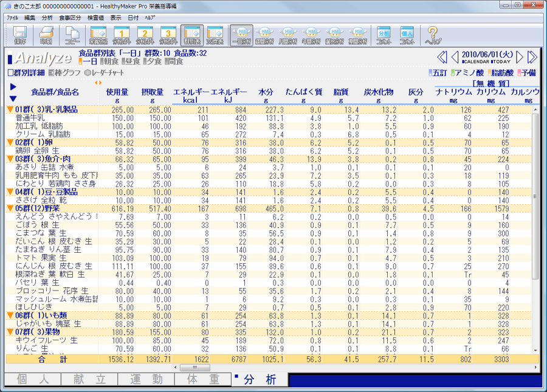Collapse the 06群 いも類 group
The width and height of the screenshot is (547, 392).
click(10, 315)
